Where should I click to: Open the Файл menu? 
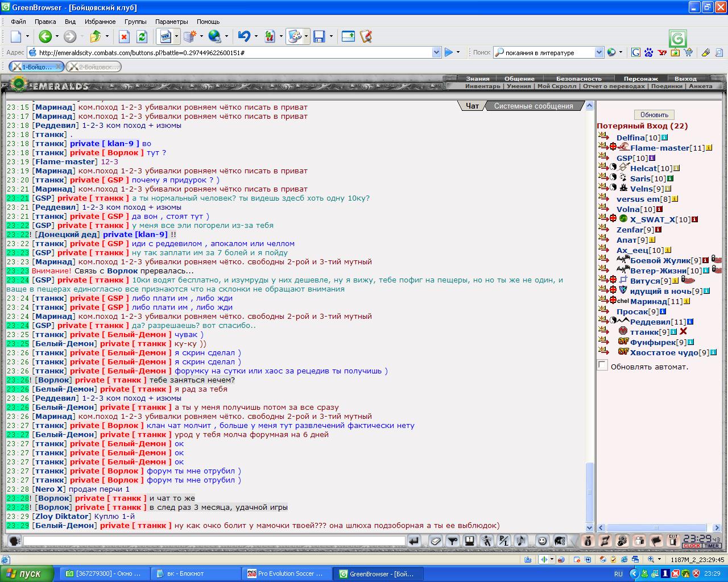click(18, 22)
